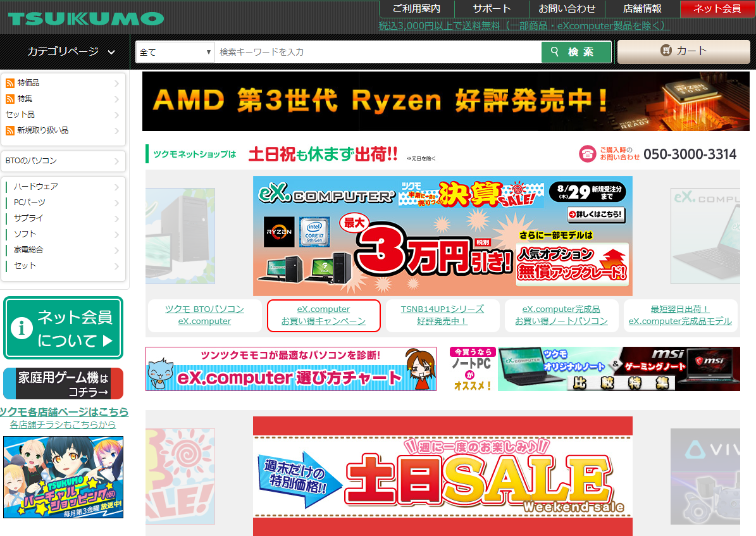
Task: Click the ネット会員について green banner
Action: (63, 328)
